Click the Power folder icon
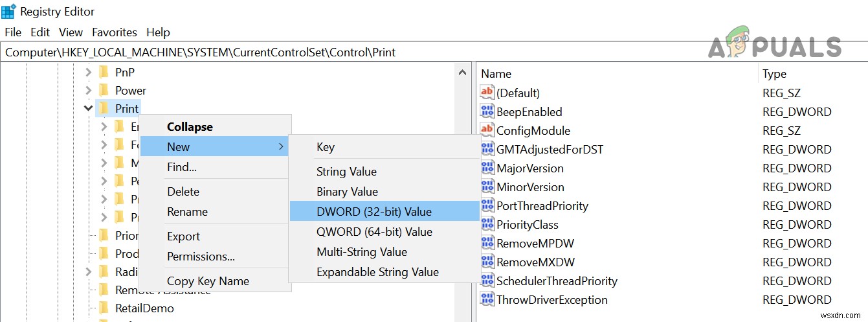 104,90
